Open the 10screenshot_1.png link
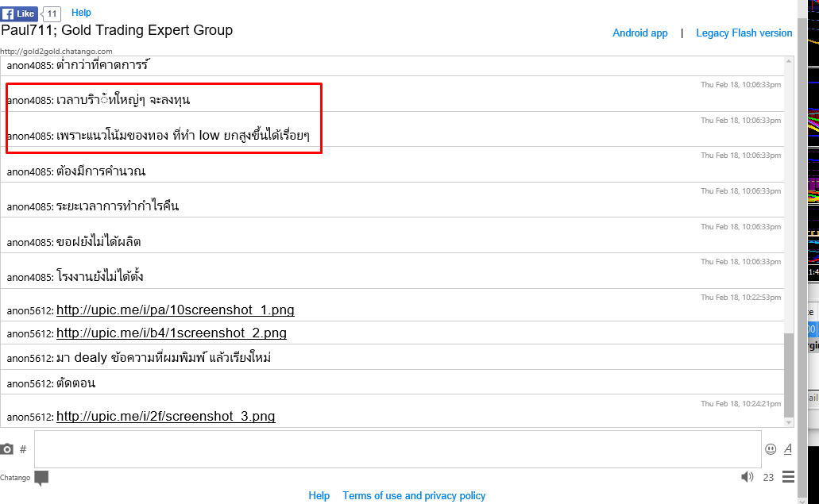The image size is (819, 504). click(176, 310)
